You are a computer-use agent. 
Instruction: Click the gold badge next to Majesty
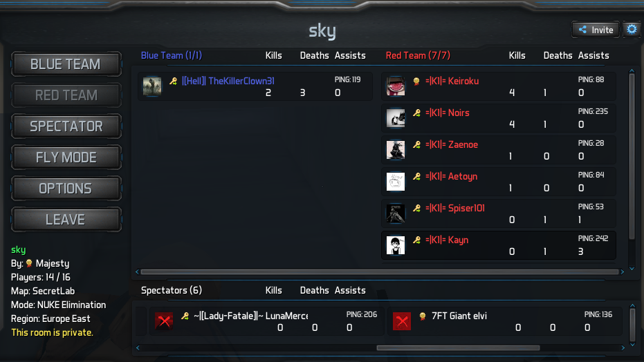click(x=29, y=263)
